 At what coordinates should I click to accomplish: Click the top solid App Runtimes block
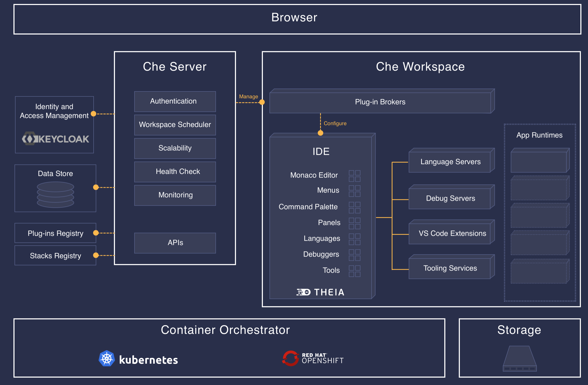[538, 162]
